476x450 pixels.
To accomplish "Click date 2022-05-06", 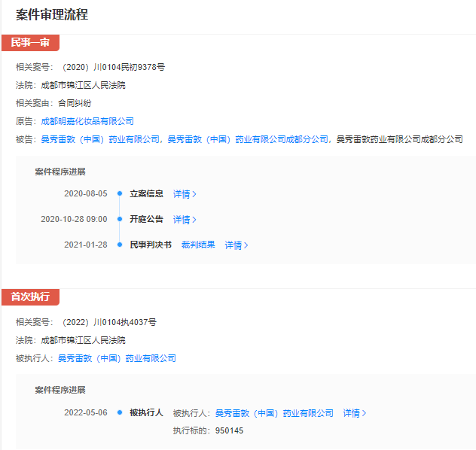I will point(86,412).
